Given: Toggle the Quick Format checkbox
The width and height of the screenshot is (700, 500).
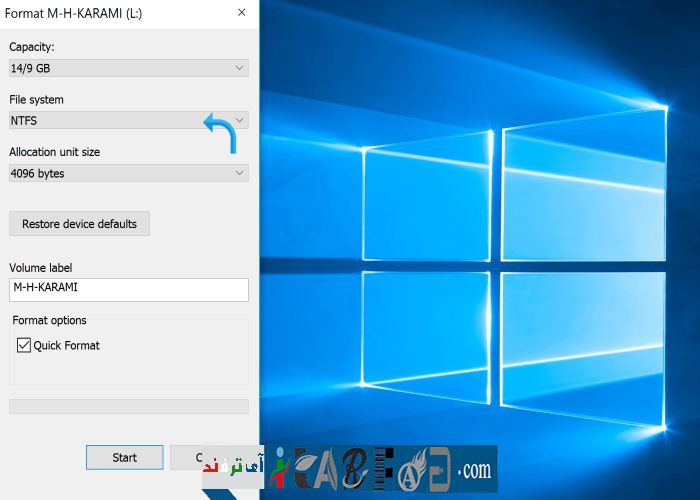Looking at the screenshot, I should click(25, 345).
